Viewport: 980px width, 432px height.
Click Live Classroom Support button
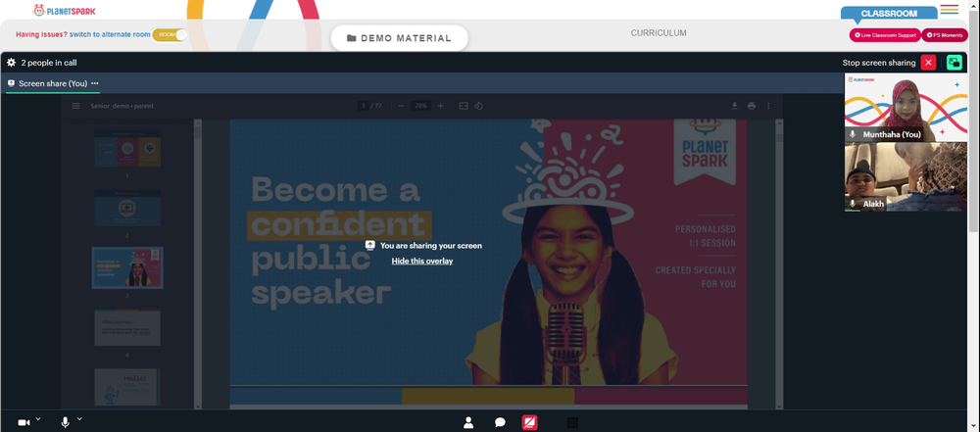pyautogui.click(x=885, y=35)
